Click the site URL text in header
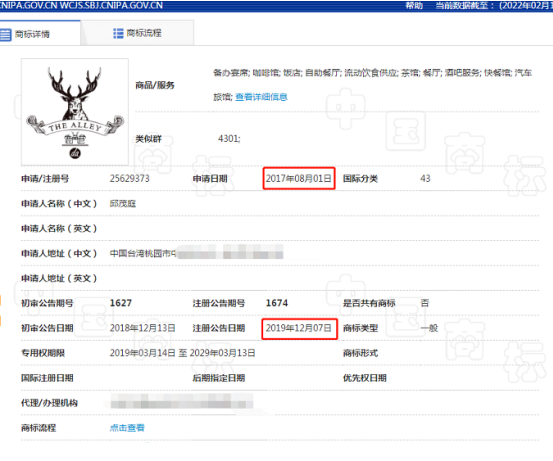The height and width of the screenshot is (461, 553). [x=81, y=5]
